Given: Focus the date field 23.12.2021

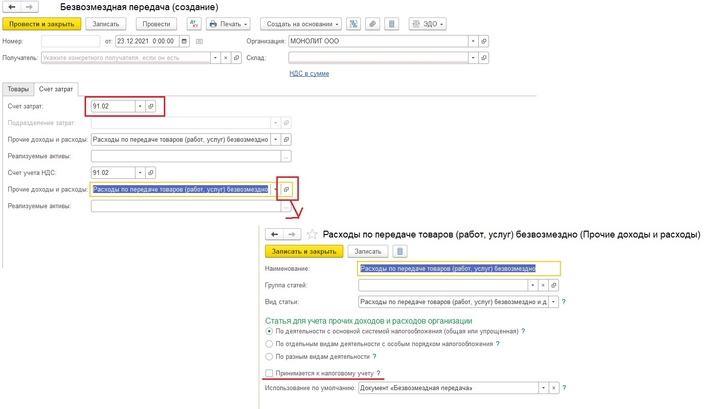Looking at the screenshot, I should click(x=147, y=41).
